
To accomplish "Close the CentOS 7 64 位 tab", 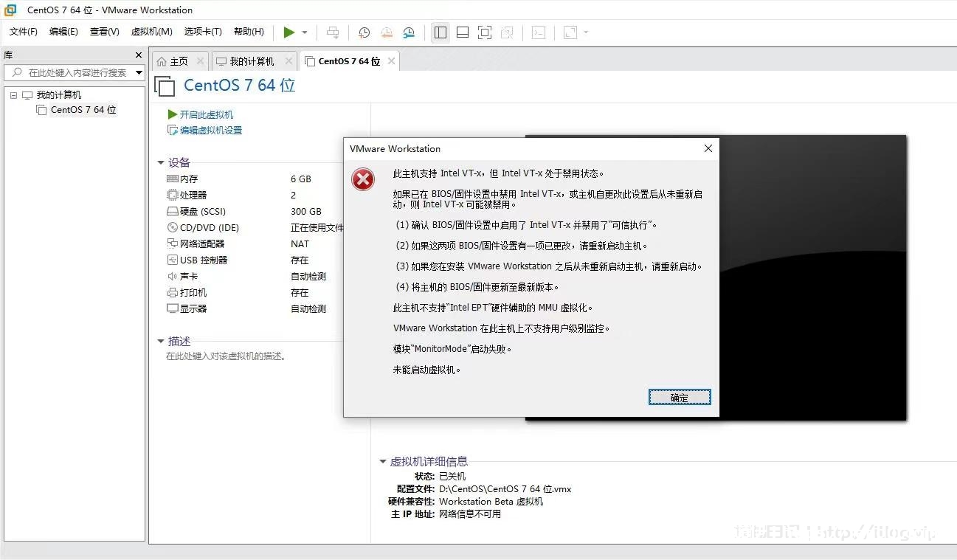I will (391, 61).
